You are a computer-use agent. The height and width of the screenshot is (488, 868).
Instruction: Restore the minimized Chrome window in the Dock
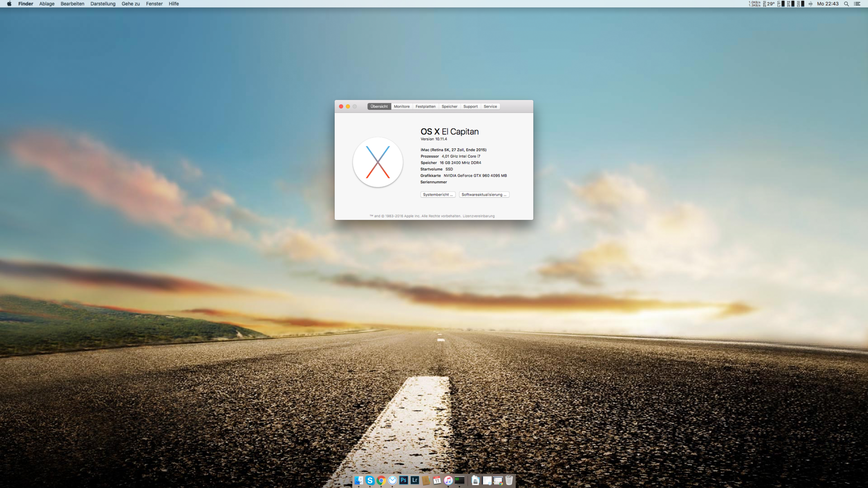click(x=498, y=480)
